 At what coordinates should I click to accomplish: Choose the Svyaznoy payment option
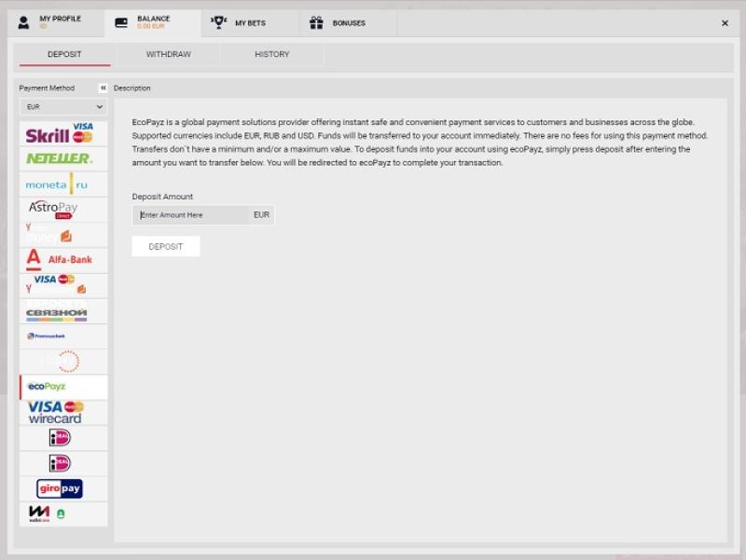[x=62, y=311]
